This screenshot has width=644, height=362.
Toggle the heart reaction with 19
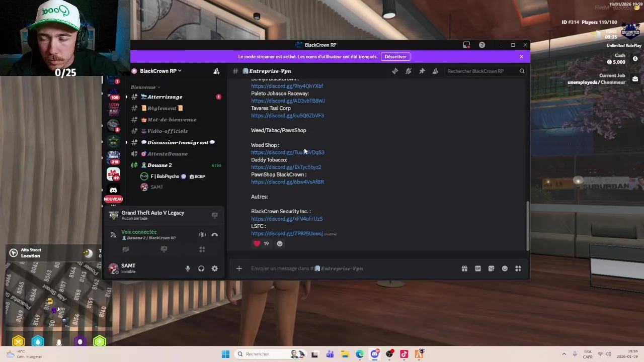[x=262, y=244]
